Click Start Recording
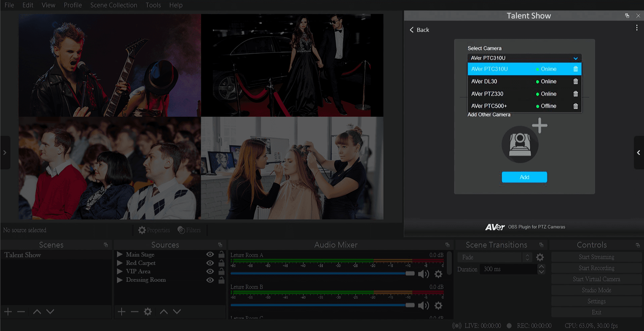The width and height of the screenshot is (644, 331). click(x=596, y=268)
